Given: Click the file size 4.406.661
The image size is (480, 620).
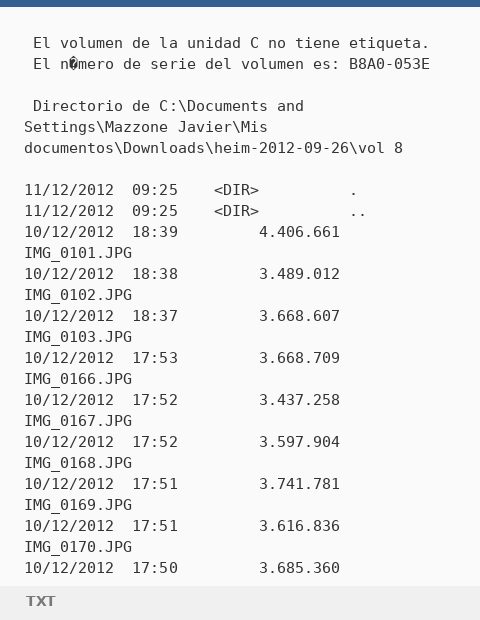Looking at the screenshot, I should click(299, 232).
